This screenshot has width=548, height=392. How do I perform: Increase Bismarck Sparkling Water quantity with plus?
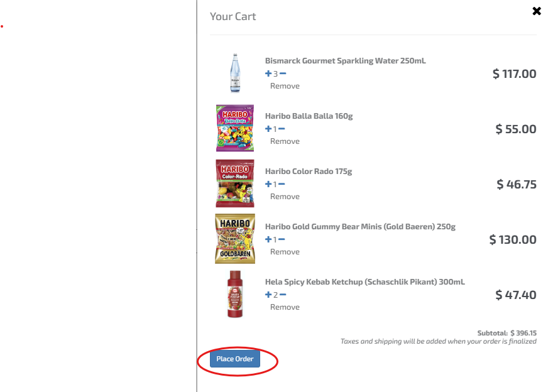pos(268,73)
